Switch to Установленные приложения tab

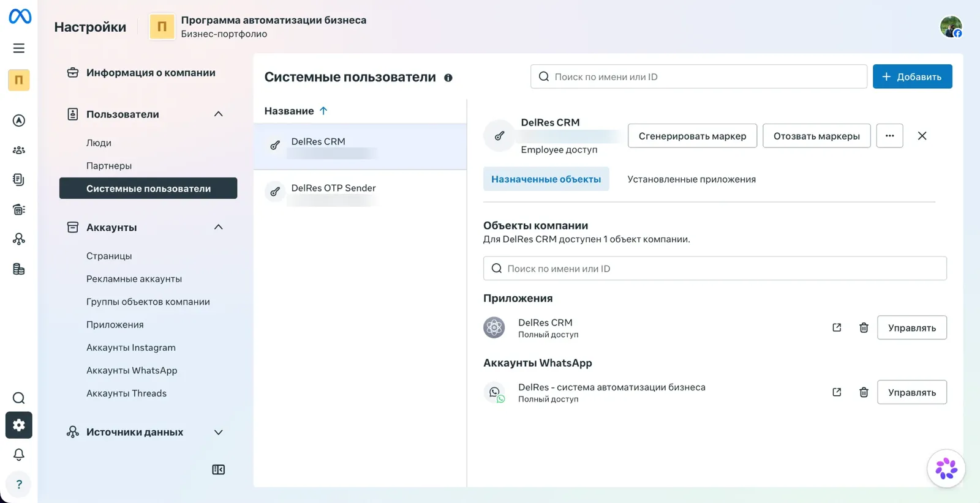[692, 179]
